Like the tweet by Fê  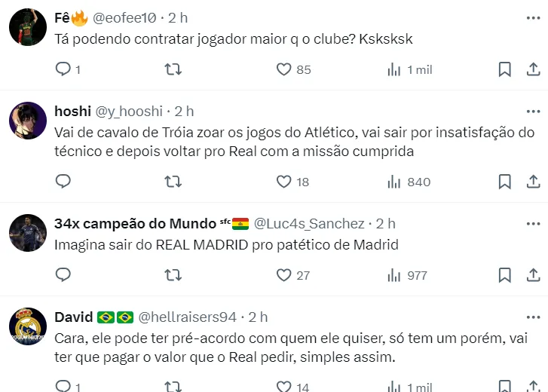click(283, 69)
